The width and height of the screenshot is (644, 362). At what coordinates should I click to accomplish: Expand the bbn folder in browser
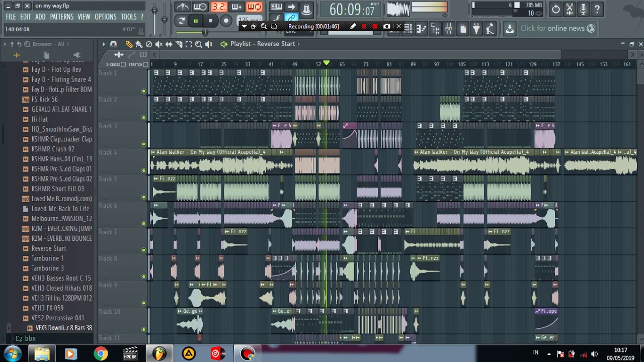19,338
